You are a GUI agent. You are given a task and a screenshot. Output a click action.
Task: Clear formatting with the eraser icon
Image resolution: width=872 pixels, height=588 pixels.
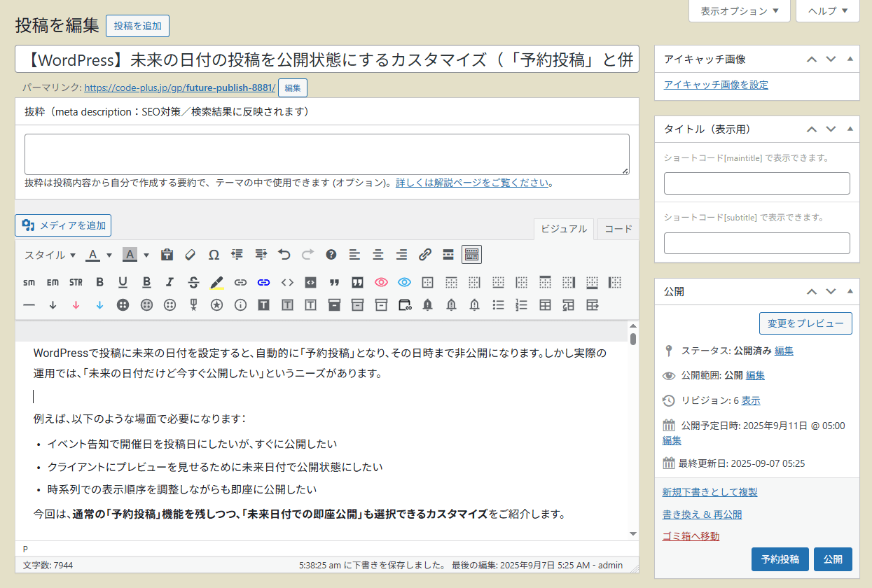click(191, 255)
